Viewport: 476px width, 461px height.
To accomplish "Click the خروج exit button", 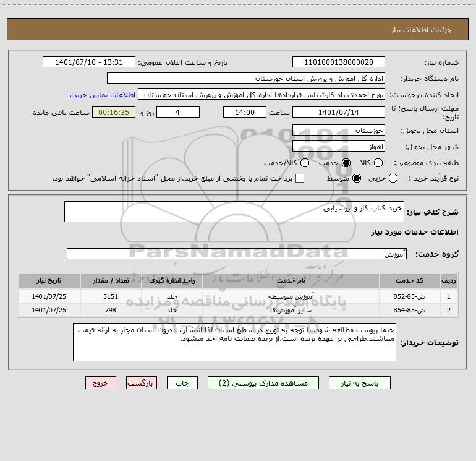I will click(101, 383).
